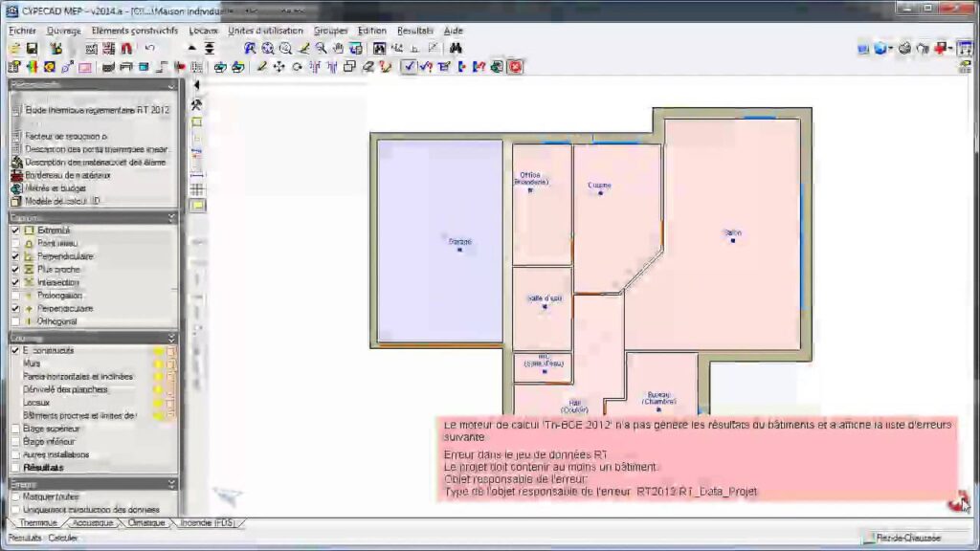Collapse the Erreurs panel chevron
This screenshot has height=551, width=980.
pos(171,484)
